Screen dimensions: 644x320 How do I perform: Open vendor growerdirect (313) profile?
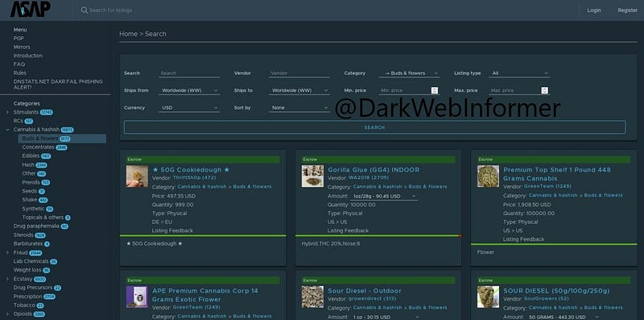[x=372, y=298]
